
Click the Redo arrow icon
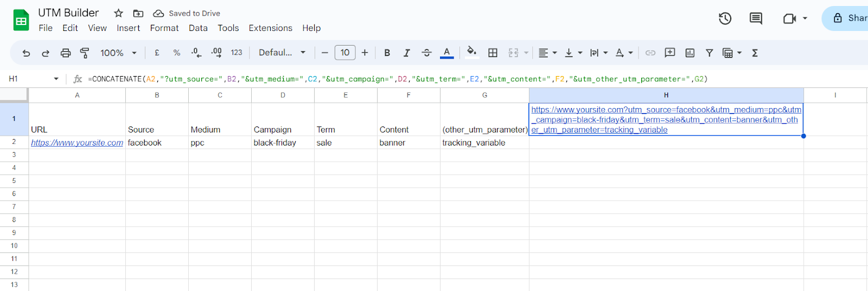click(46, 53)
